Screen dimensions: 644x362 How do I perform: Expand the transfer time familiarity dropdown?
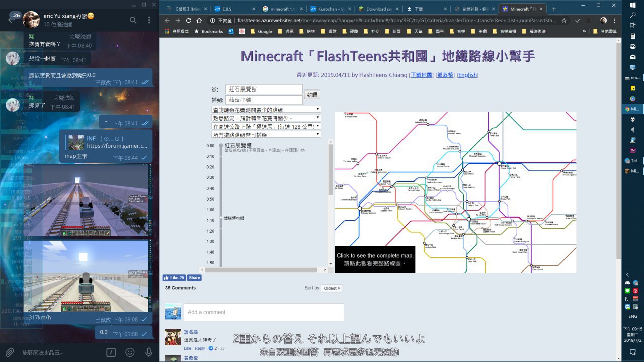coord(266,118)
